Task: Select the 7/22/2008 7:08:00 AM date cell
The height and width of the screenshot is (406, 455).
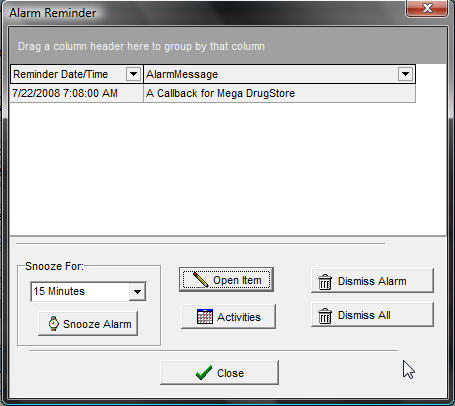Action: [x=77, y=93]
